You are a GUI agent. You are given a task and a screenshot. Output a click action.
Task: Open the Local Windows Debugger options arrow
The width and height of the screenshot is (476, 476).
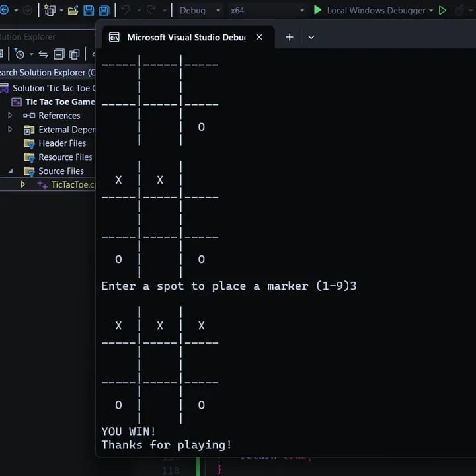pos(431,11)
